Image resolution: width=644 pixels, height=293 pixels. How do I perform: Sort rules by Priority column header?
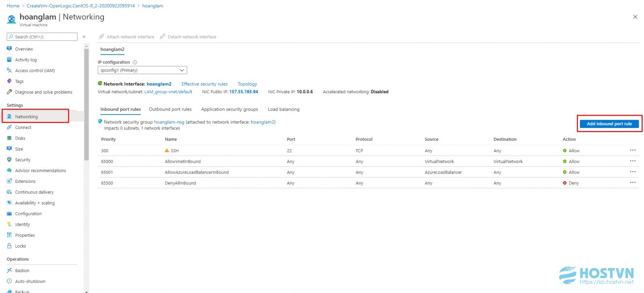108,139
